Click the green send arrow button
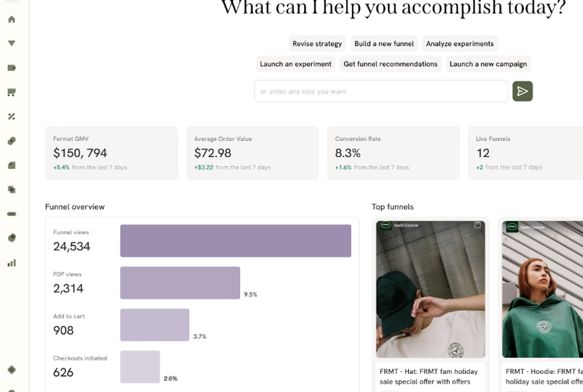The height and width of the screenshot is (392, 583). (522, 91)
